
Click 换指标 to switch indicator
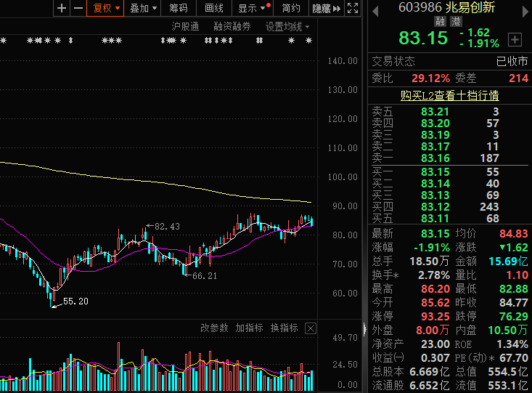click(284, 328)
